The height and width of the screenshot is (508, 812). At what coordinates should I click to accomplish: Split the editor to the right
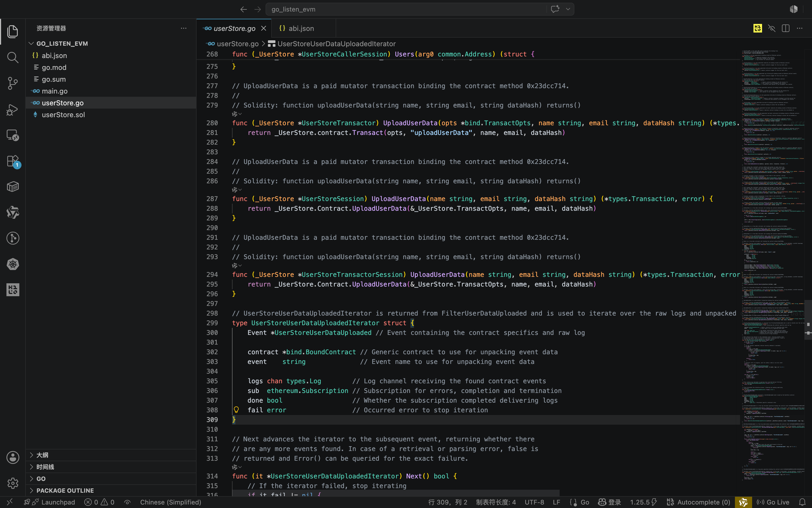coord(785,28)
